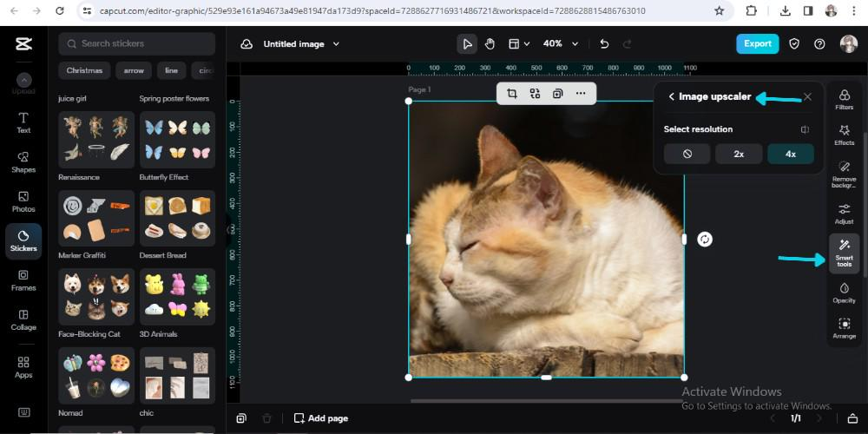Open the Nomad sticker pack
The height and width of the screenshot is (434, 868).
96,375
